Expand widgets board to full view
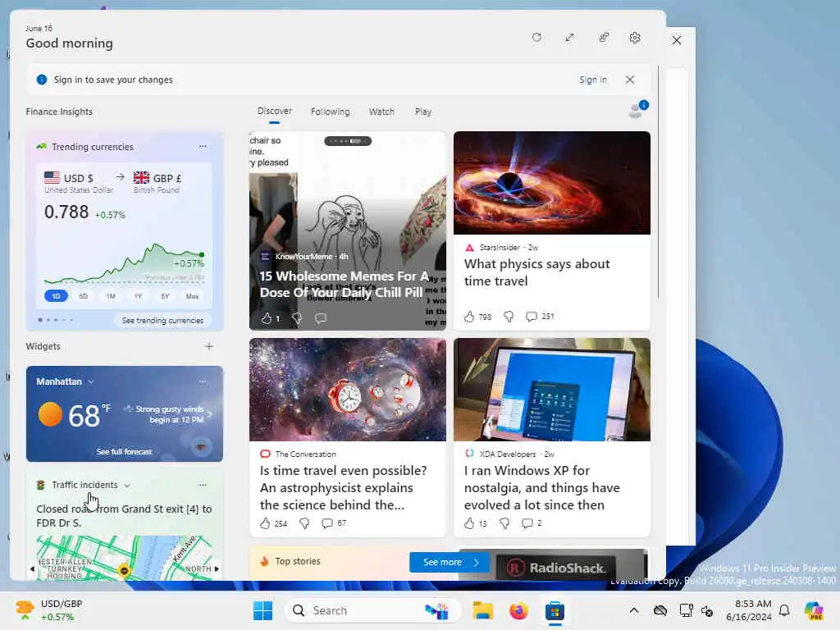The image size is (840, 630). tap(569, 38)
